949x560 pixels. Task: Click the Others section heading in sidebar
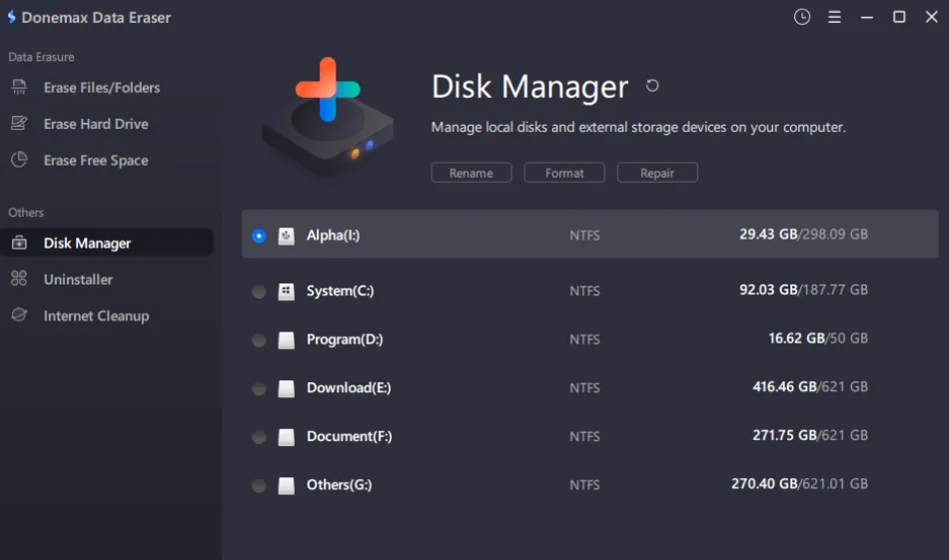26,213
